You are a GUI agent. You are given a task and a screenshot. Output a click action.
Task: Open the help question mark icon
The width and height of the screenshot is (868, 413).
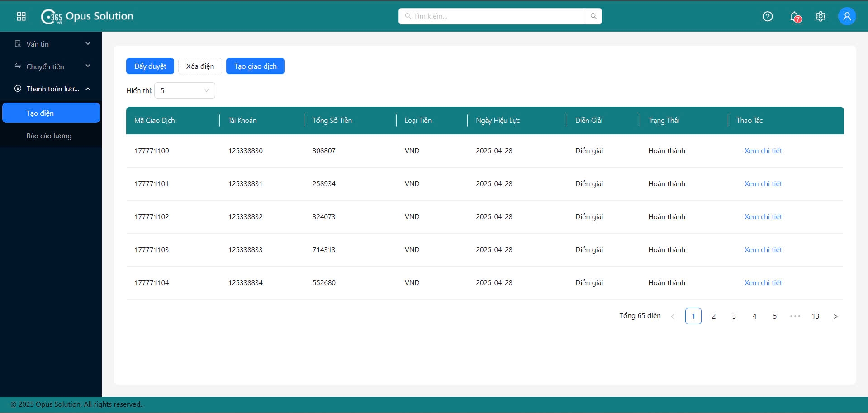click(767, 17)
